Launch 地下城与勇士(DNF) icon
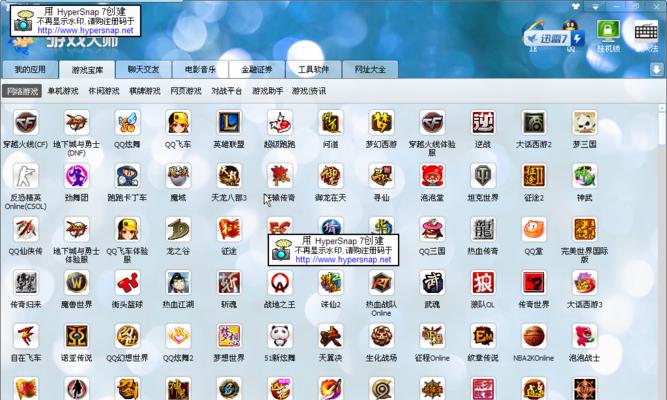 coord(77,123)
